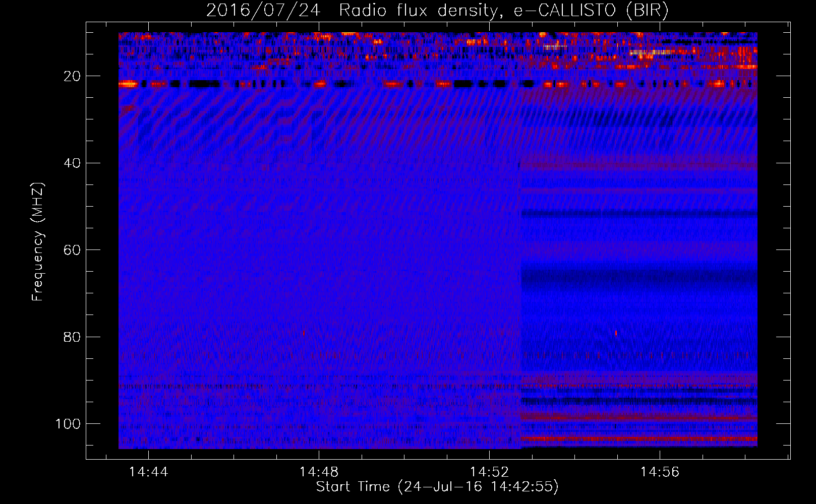
Task: Click the "Frequency (MHZ)" axis label
Action: click(38, 242)
